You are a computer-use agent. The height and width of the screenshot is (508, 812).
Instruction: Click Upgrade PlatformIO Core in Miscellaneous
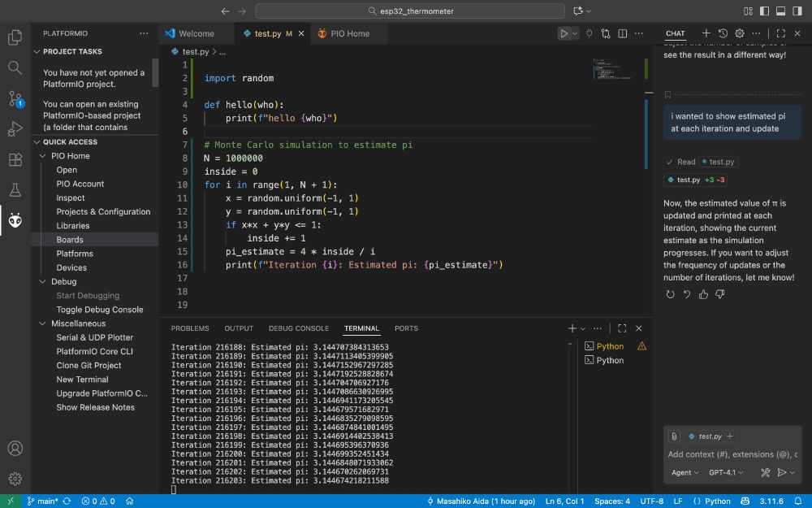coord(101,393)
